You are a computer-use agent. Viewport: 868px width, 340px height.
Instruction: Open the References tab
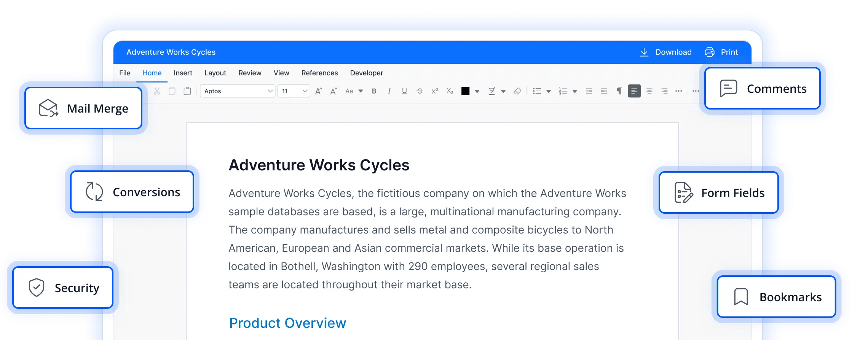pyautogui.click(x=319, y=73)
